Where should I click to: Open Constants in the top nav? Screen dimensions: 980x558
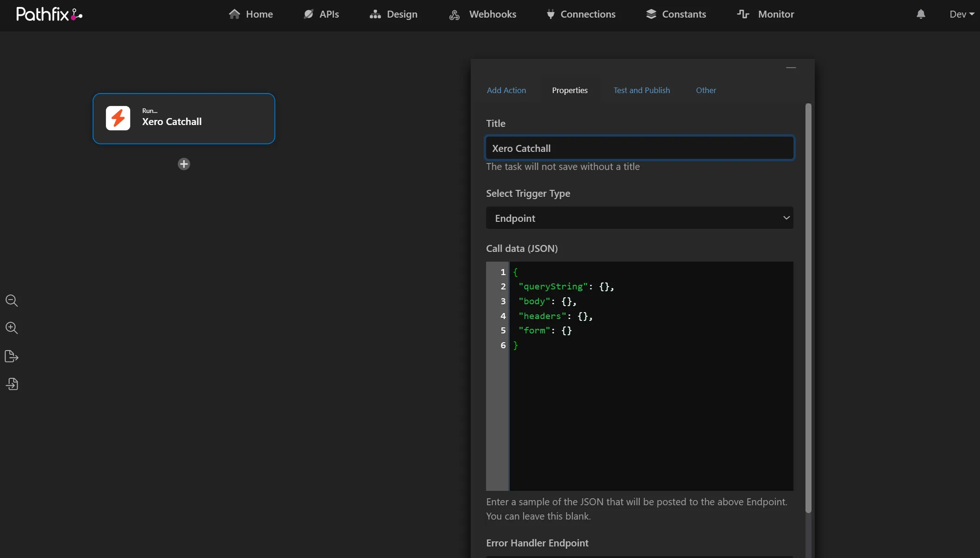point(676,14)
